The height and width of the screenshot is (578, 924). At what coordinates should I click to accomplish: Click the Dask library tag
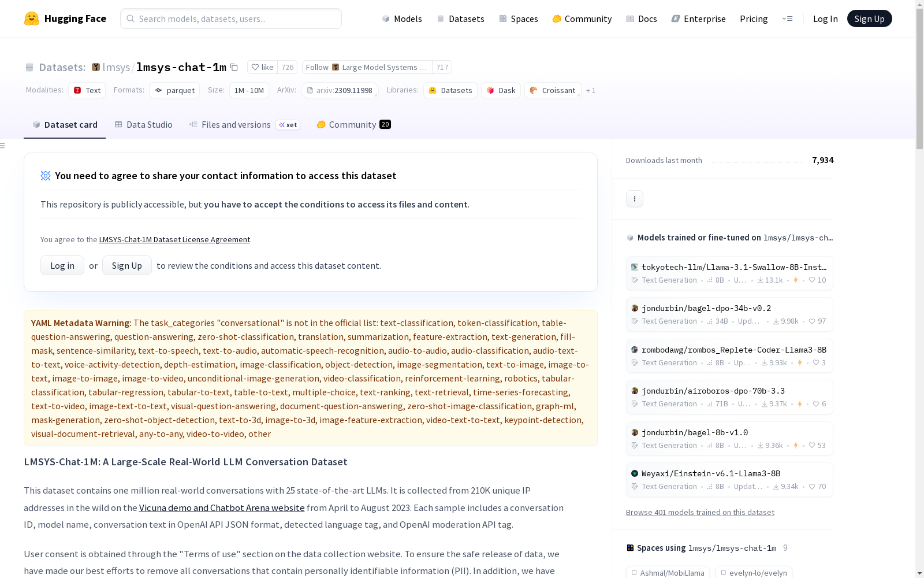[501, 90]
